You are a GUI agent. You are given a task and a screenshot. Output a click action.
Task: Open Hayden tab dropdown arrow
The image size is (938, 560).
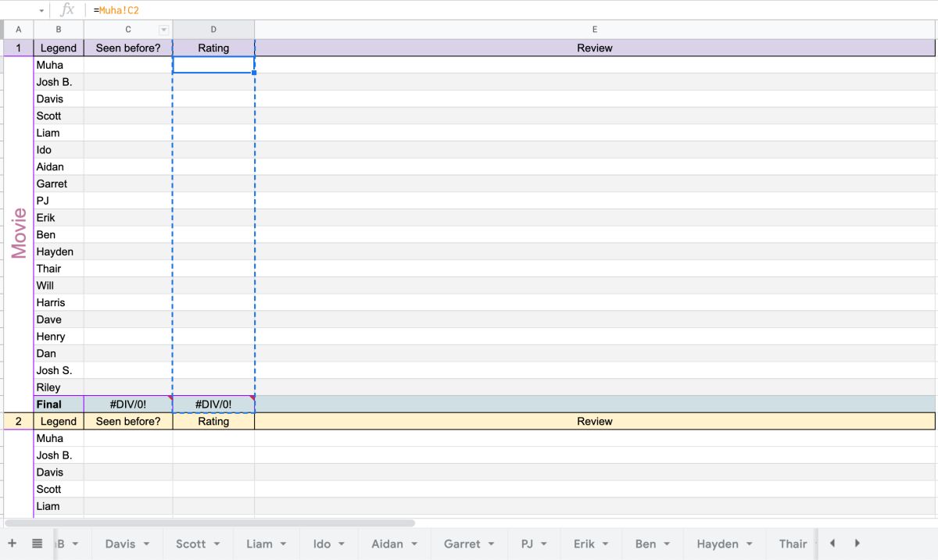(x=750, y=544)
